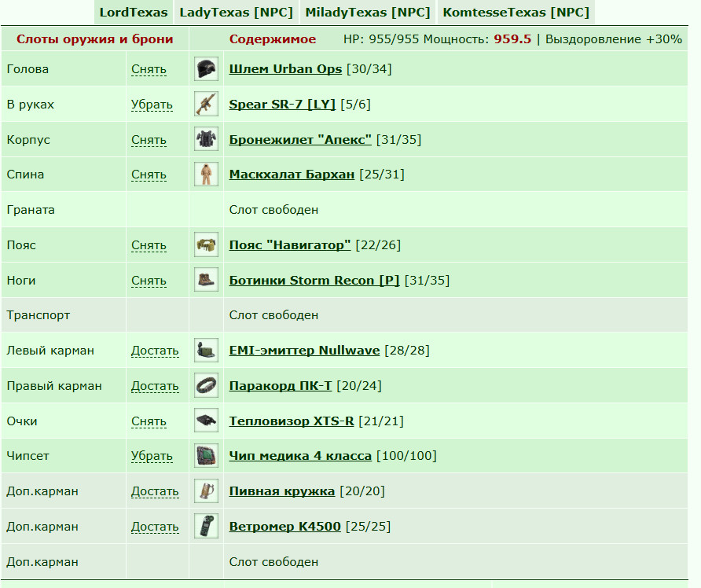
Task: Click Достать for Правый карман
Action: click(155, 386)
